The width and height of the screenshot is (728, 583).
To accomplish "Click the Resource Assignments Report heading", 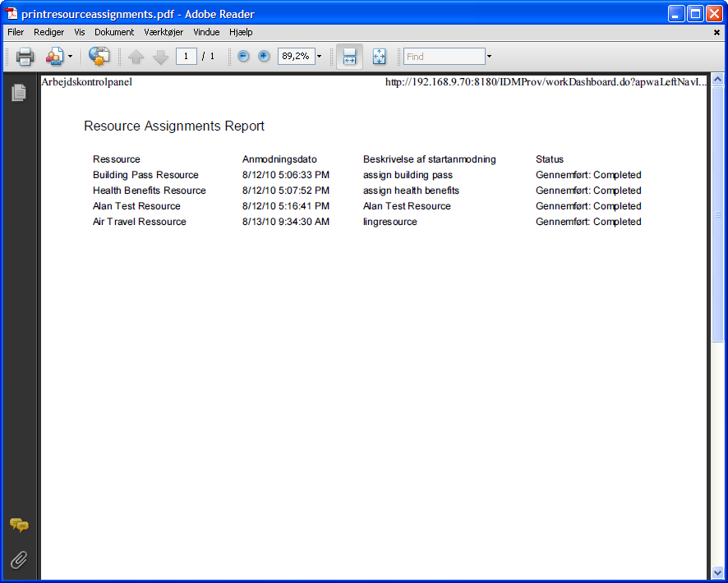I will coord(174,126).
